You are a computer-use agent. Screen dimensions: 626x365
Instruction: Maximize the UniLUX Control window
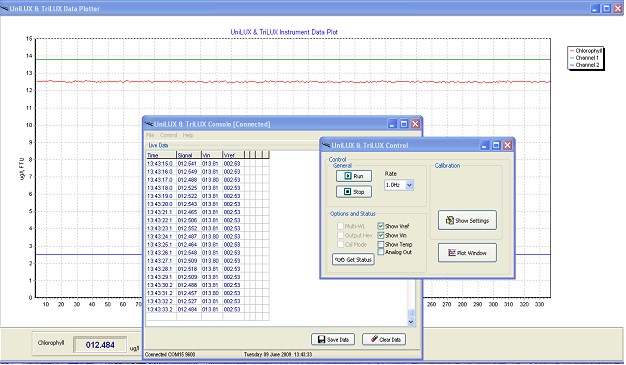pyautogui.click(x=496, y=145)
